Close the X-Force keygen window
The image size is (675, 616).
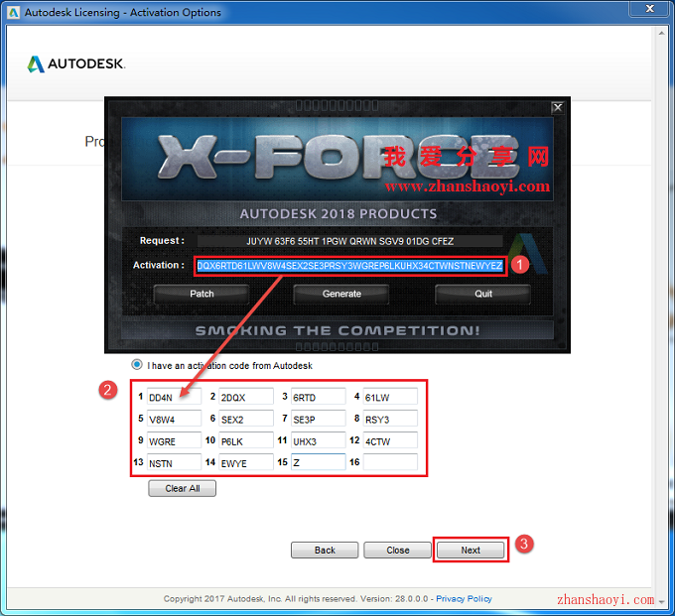558,107
